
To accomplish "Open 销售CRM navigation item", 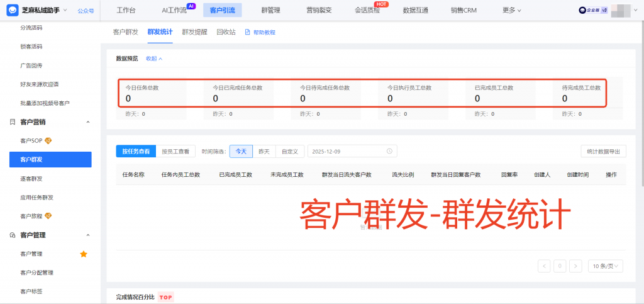I will click(464, 10).
